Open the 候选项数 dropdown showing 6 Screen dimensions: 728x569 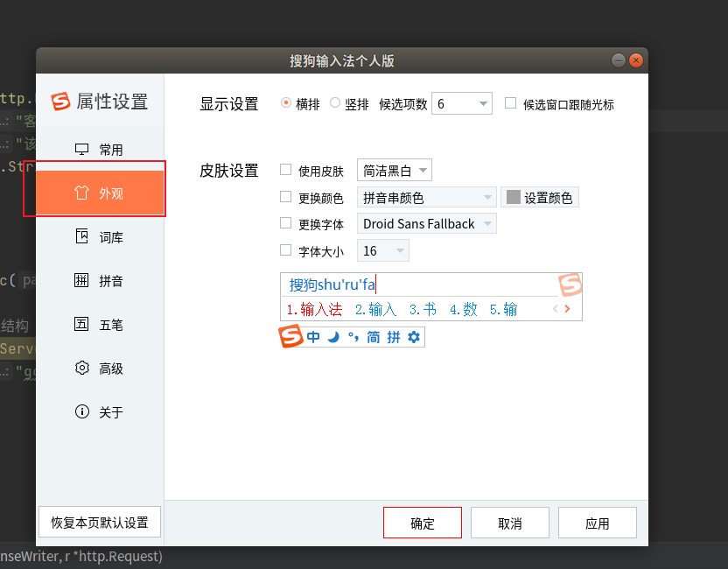tap(461, 103)
